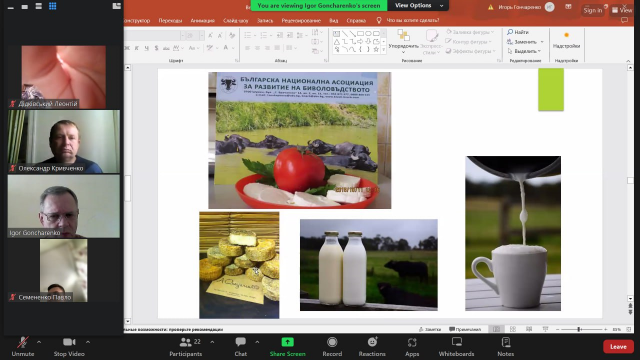Align text left
640x360 pixels.
tap(247, 48)
